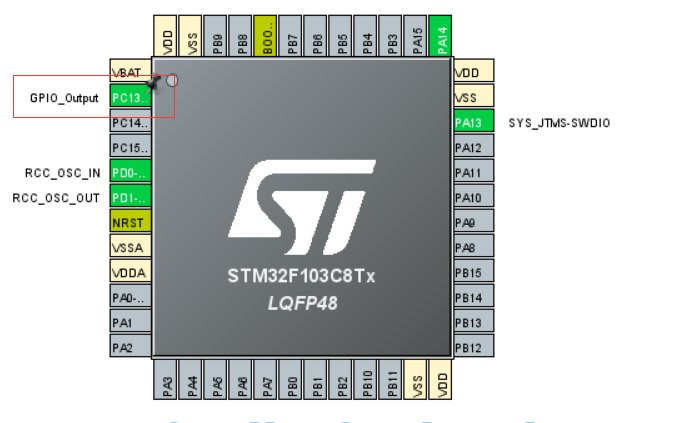Select the PA9 pin
The image size is (675, 423).
pos(474,222)
